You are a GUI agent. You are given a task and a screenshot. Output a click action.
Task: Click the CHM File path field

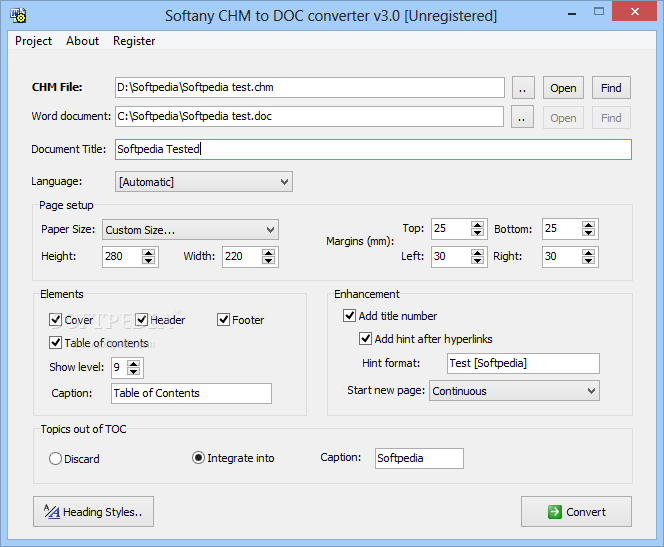(310, 87)
